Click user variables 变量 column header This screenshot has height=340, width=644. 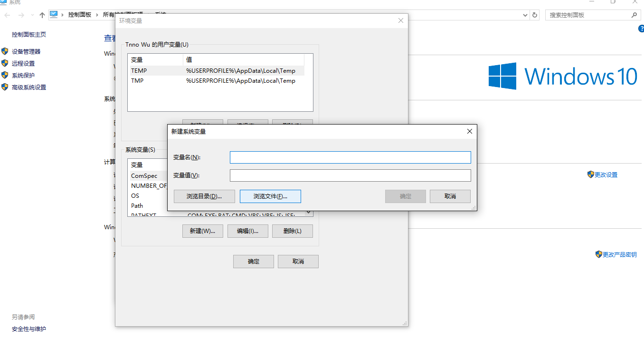tap(155, 60)
